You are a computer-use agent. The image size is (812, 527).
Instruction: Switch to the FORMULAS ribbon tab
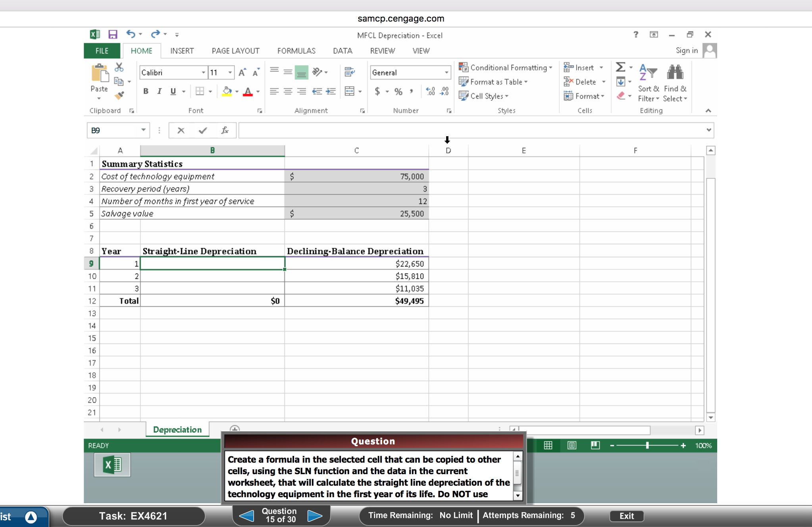click(296, 50)
